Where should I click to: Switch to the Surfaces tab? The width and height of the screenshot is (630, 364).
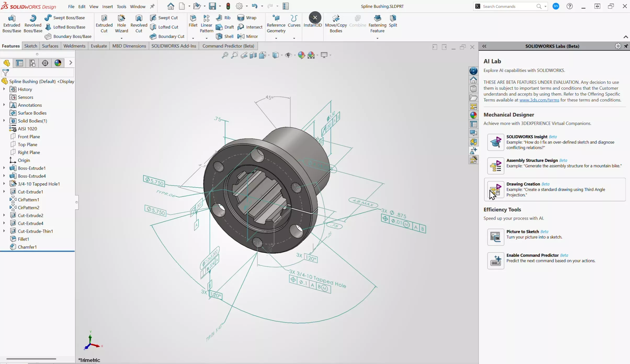point(50,46)
